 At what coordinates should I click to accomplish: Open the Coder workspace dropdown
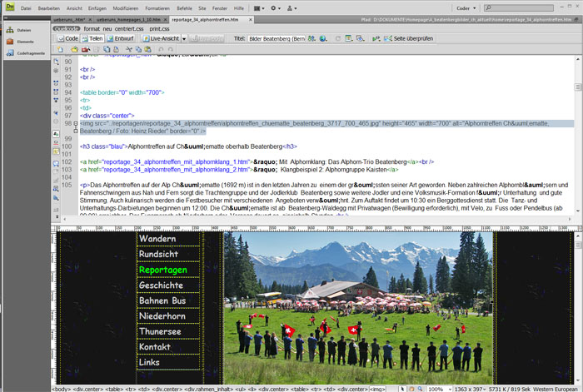pos(466,8)
